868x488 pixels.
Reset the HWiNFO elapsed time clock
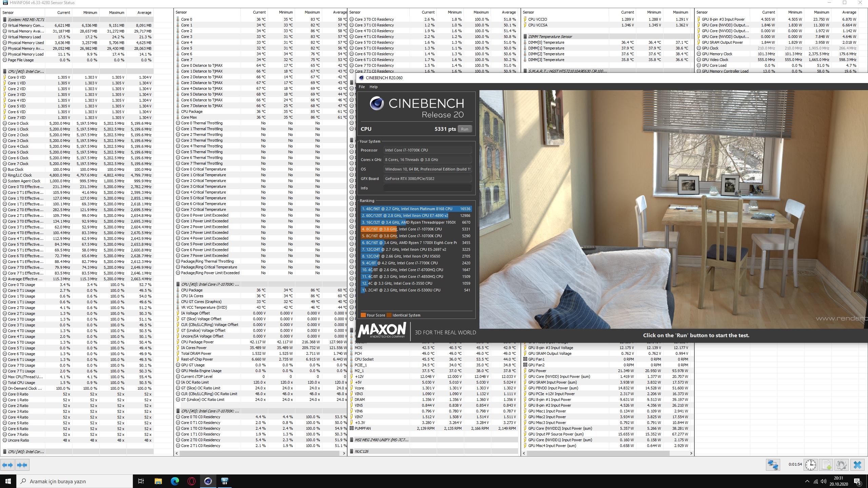point(811,465)
